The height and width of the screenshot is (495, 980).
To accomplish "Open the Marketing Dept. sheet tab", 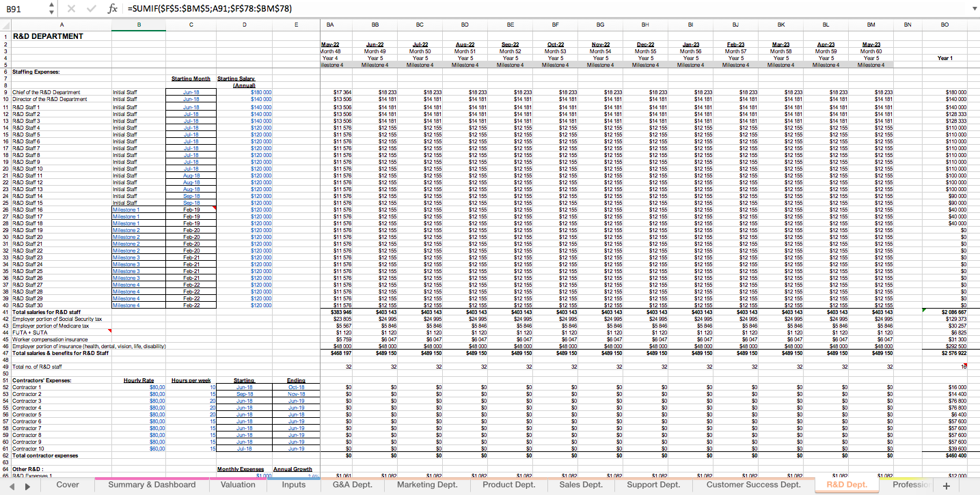I will 426,485.
